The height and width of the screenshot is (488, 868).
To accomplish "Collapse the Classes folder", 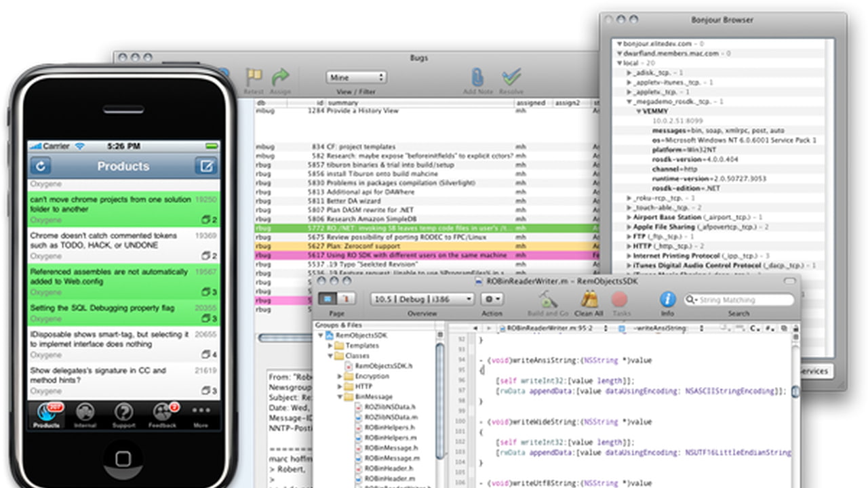I will [x=330, y=356].
